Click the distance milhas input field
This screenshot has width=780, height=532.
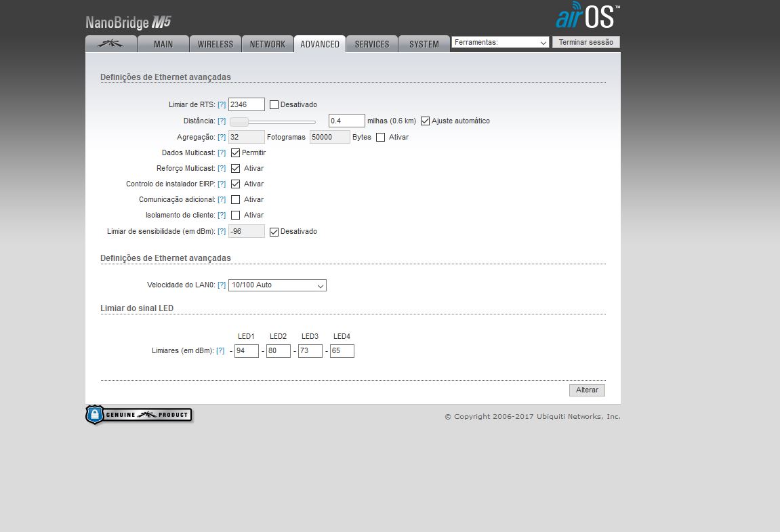[x=347, y=121]
